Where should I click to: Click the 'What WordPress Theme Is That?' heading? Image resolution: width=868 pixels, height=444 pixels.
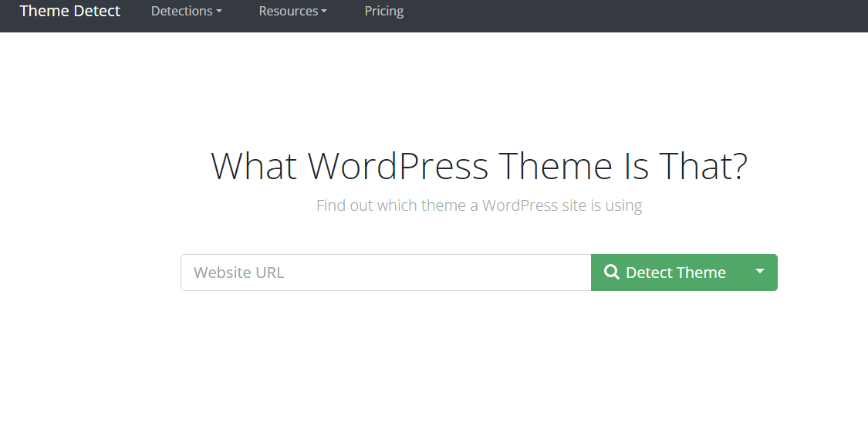coord(479,166)
